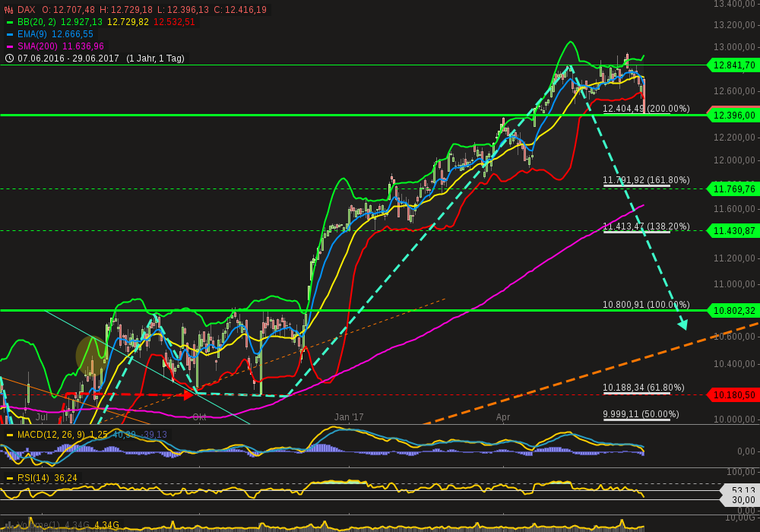Image resolution: width=760 pixels, height=532 pixels.
Task: Click the Fibonacci label 10.188,34 (61.80%)
Action: coord(643,387)
